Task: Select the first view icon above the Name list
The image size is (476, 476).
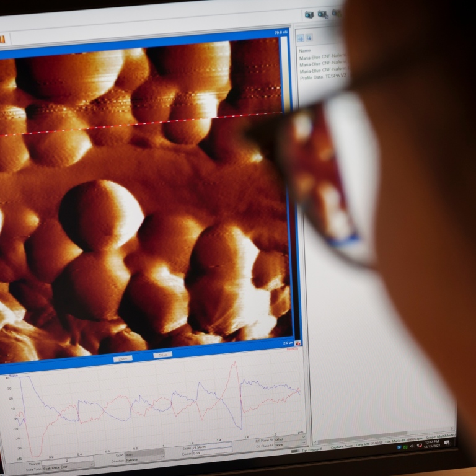Action: click(x=300, y=38)
